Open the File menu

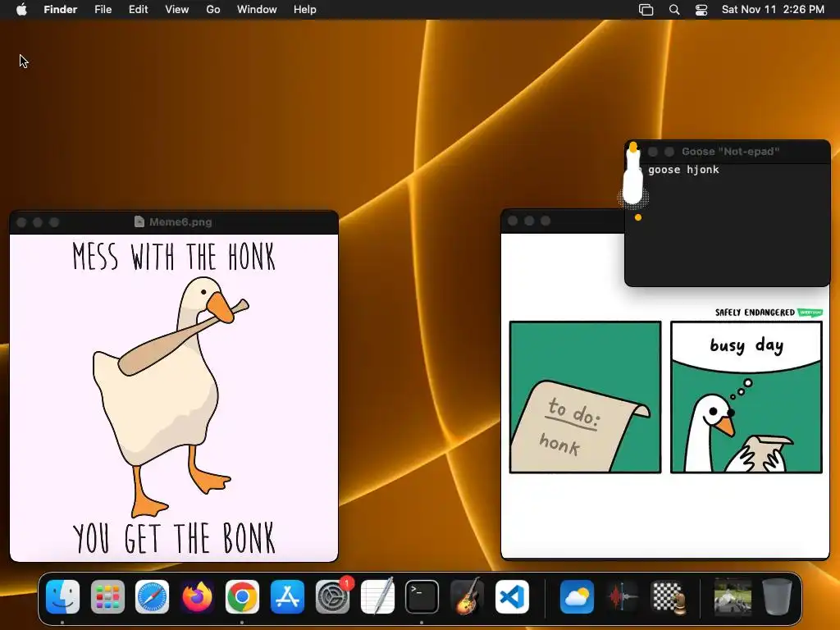coord(103,9)
